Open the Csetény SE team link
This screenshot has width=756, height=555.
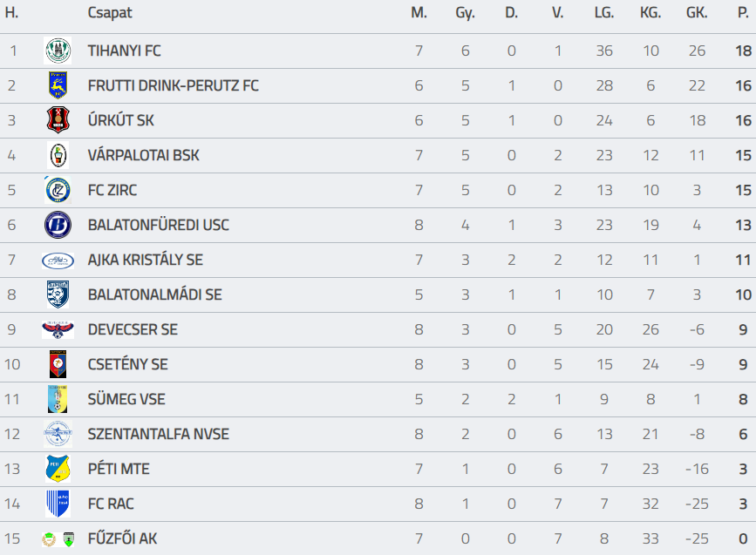point(127,364)
